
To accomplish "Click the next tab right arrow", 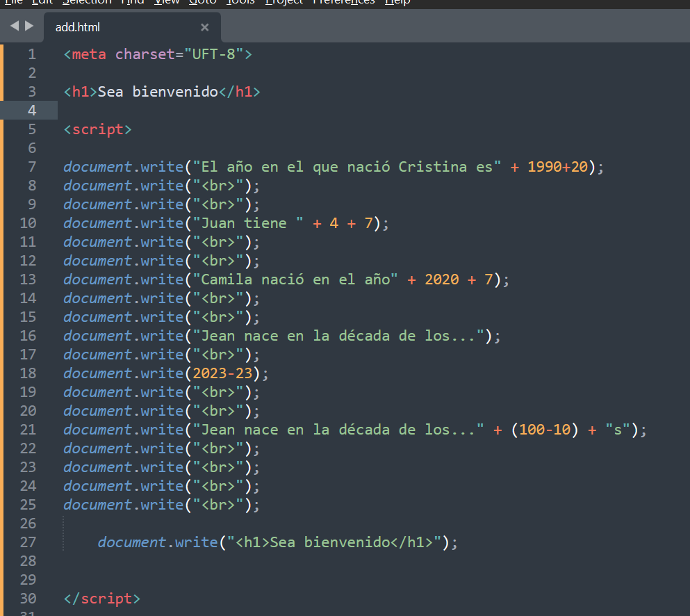I will click(29, 26).
